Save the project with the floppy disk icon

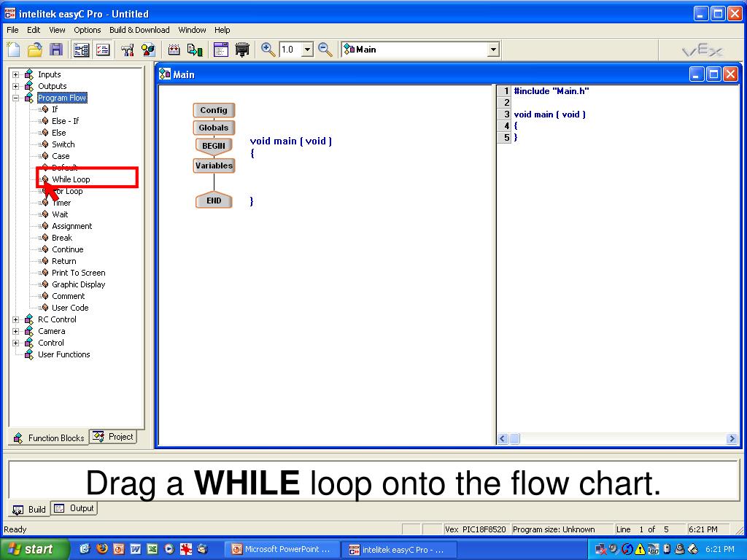click(x=56, y=50)
